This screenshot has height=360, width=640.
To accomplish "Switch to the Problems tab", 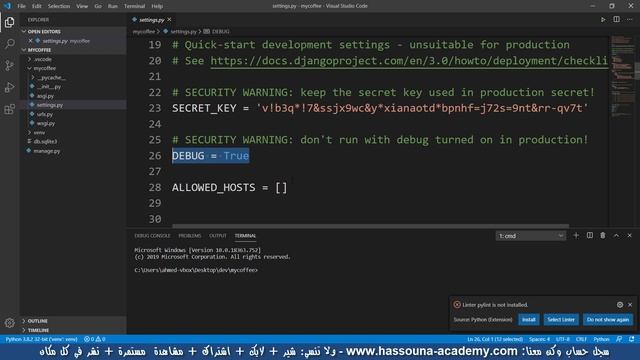I will [190, 236].
